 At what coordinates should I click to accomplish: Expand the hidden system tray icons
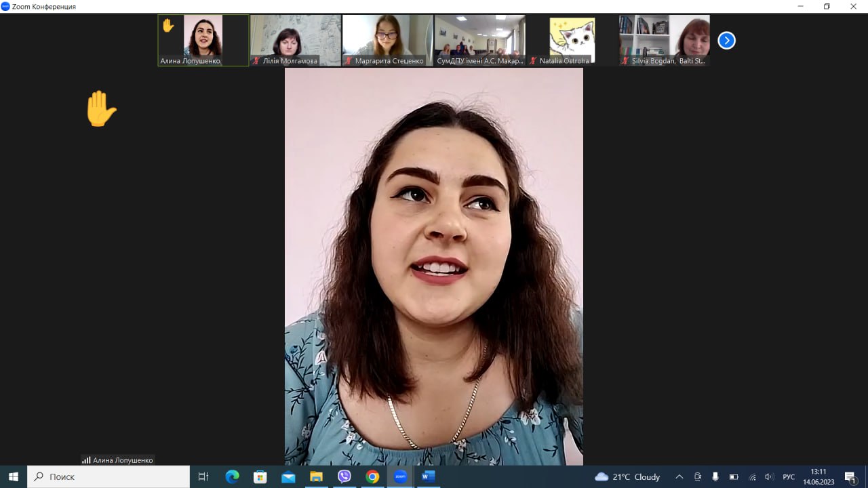679,476
